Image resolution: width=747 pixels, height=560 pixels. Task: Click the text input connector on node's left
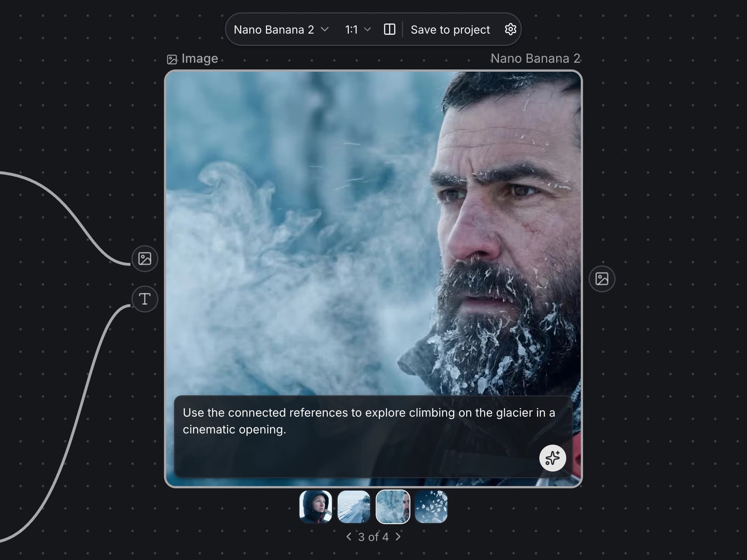point(145,299)
